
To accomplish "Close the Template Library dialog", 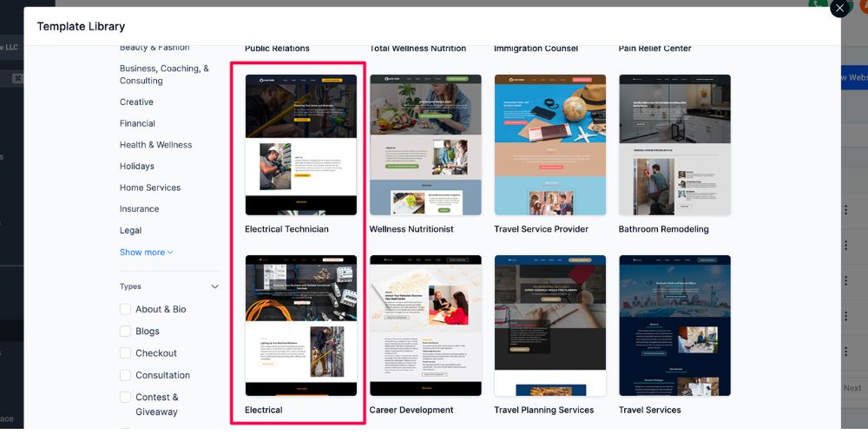I will [839, 9].
